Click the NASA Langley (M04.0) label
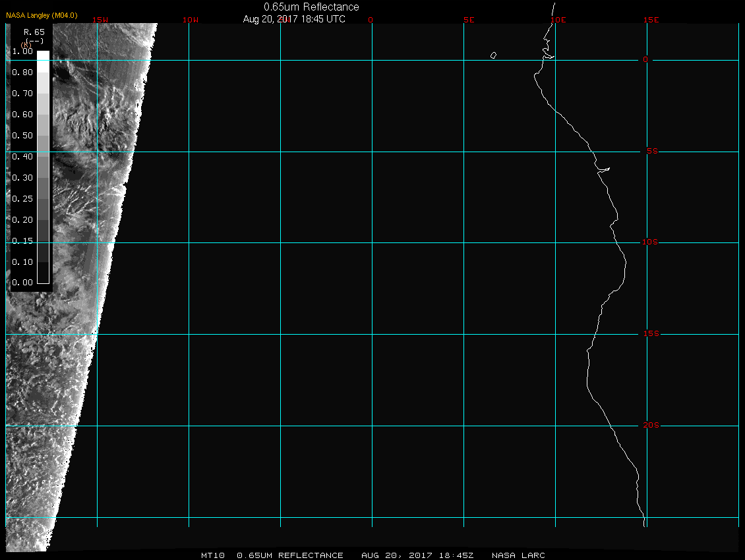Screen dimensions: 745x560 pyautogui.click(x=42, y=14)
